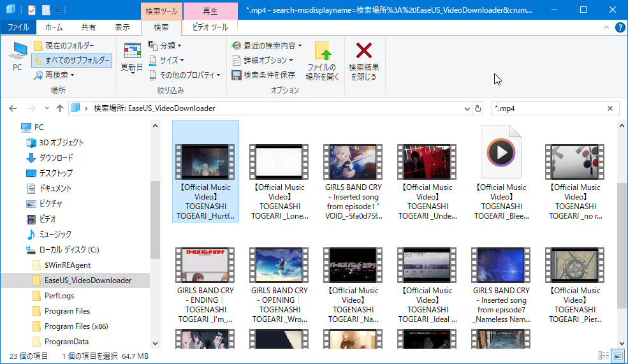Toggle すべてのサブフォルダー search scope
The height and width of the screenshot is (364, 628).
tap(71, 61)
